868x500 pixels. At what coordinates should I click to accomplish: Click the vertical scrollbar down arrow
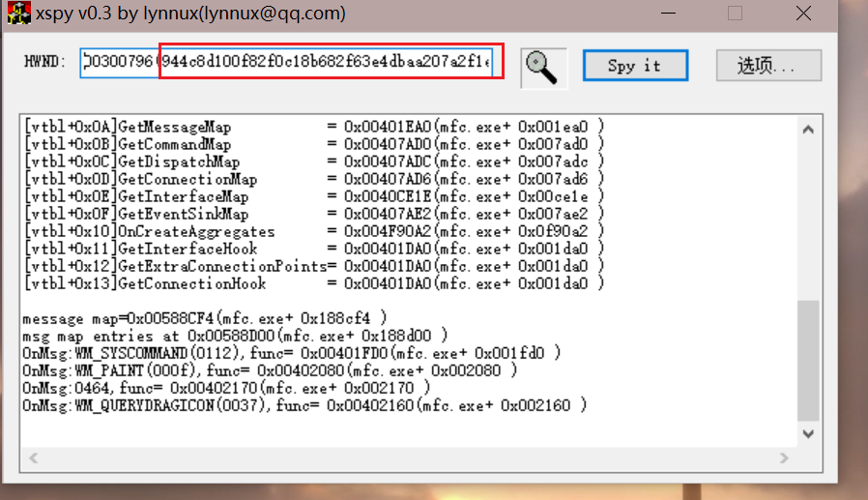(x=808, y=433)
